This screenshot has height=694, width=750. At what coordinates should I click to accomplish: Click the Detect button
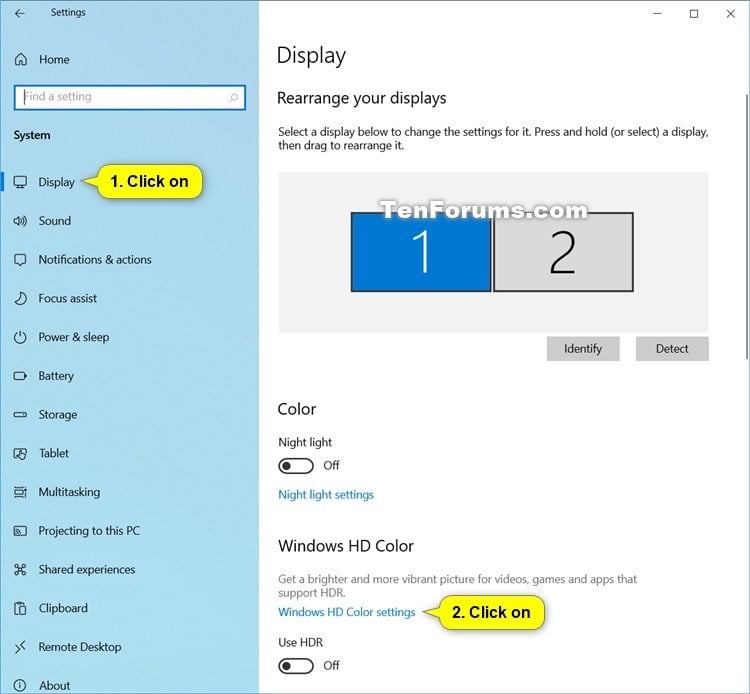(672, 349)
